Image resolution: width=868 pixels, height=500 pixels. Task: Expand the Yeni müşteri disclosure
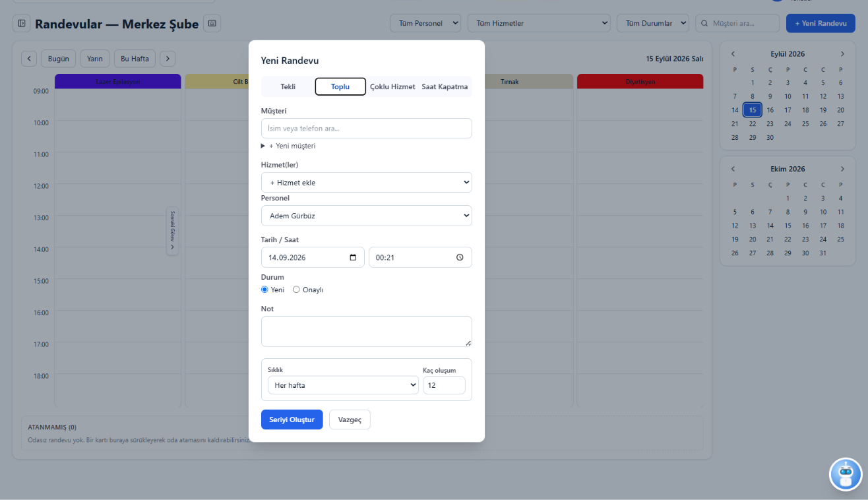tap(288, 146)
